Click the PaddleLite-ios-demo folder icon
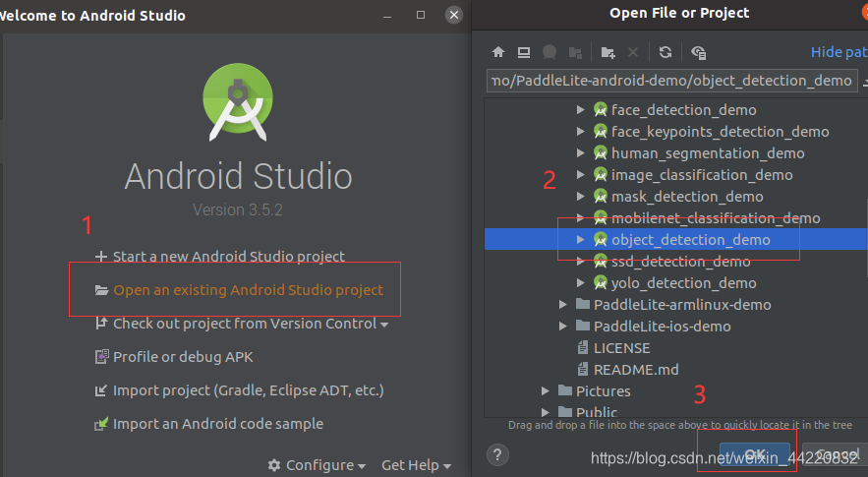The image size is (868, 477). coord(582,326)
